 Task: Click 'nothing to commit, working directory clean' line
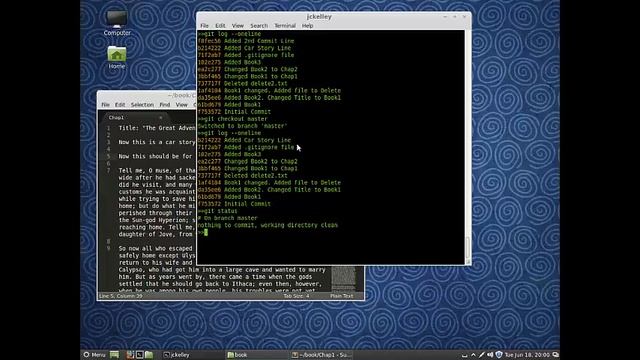pyautogui.click(x=268, y=225)
